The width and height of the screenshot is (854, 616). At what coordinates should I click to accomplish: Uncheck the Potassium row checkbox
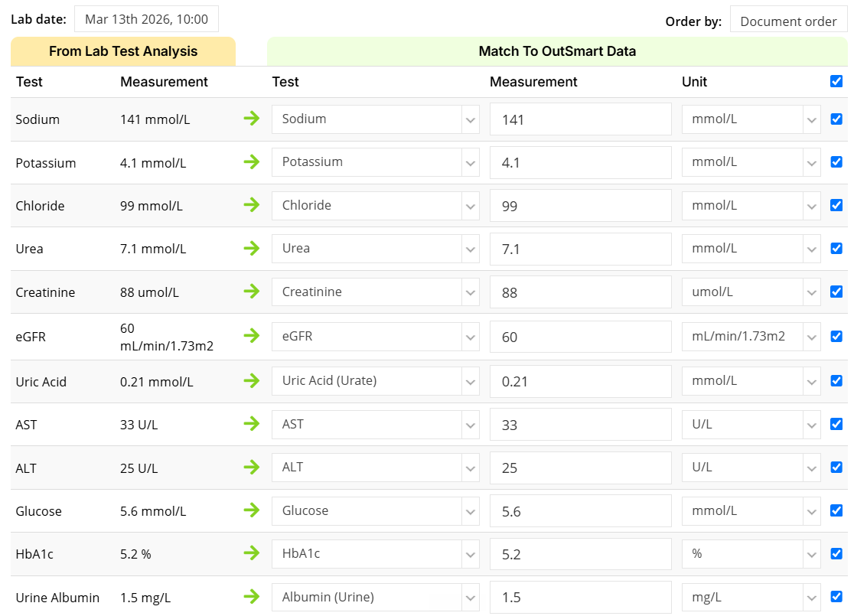pyautogui.click(x=836, y=161)
